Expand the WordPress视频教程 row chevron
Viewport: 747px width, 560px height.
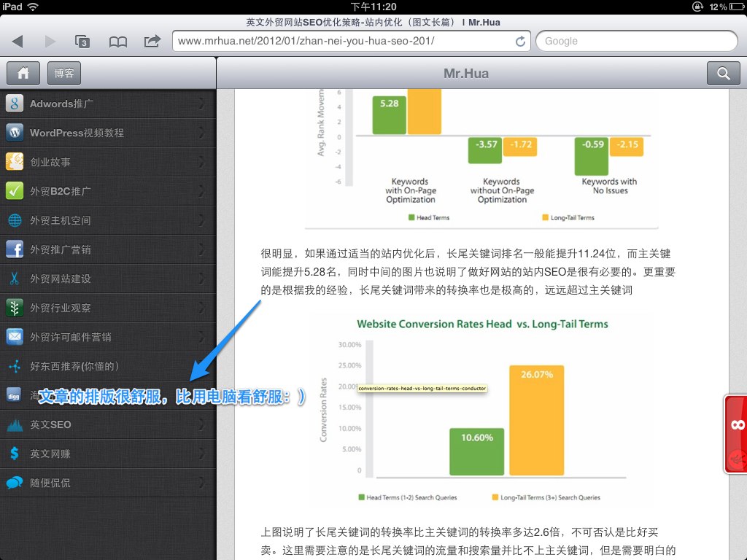pos(201,133)
